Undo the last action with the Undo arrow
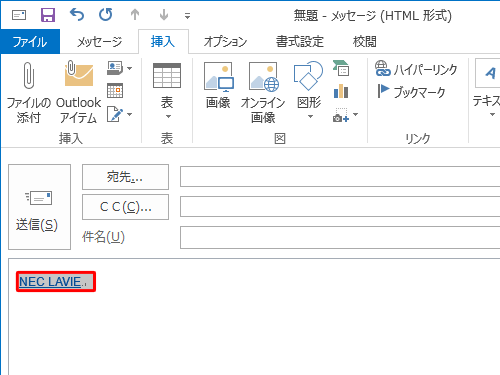This screenshot has height=375, width=500. point(77,15)
